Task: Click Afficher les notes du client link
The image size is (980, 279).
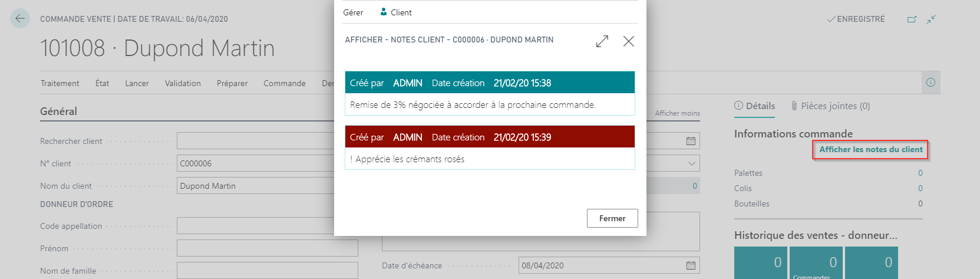Action: coord(870,149)
